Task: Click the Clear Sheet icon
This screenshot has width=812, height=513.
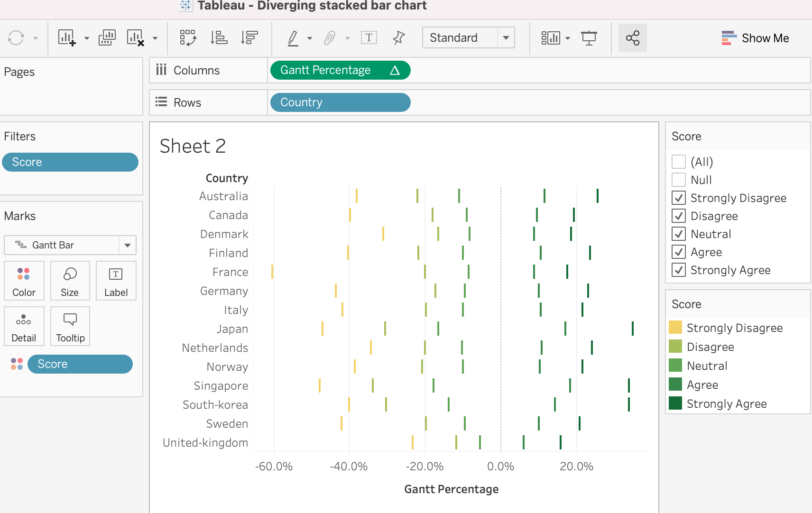Action: 135,38
